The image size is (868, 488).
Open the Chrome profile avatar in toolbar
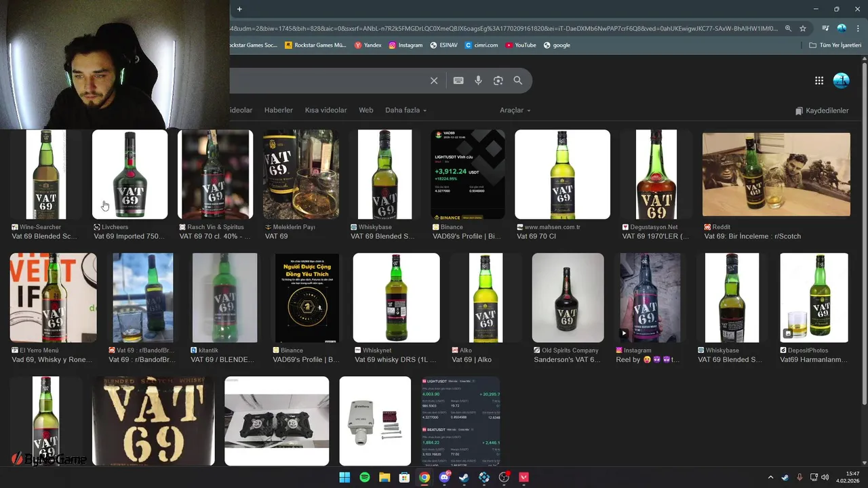[842, 28]
